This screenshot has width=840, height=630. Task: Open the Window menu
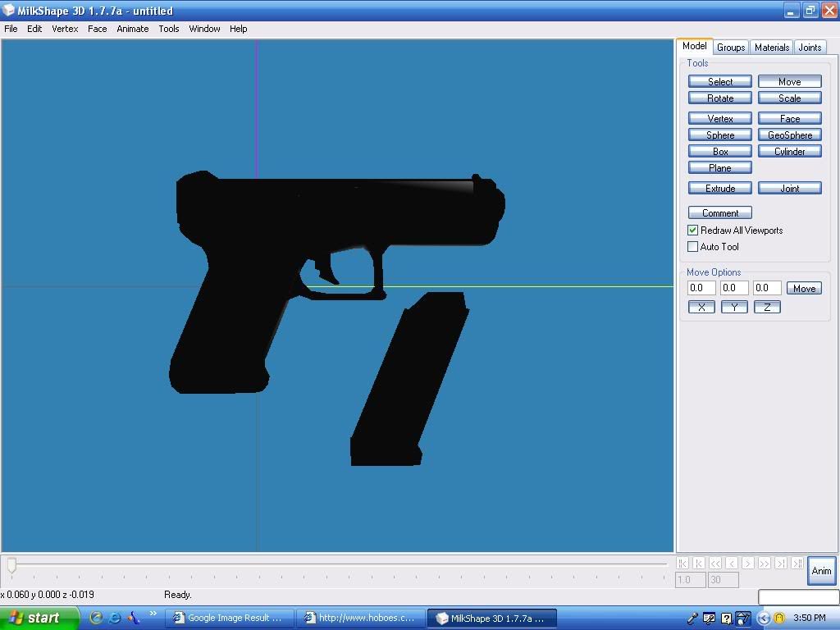pos(204,29)
